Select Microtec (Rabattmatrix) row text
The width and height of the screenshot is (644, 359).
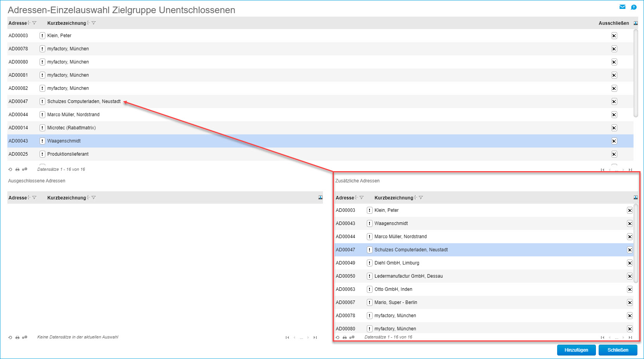click(x=71, y=128)
